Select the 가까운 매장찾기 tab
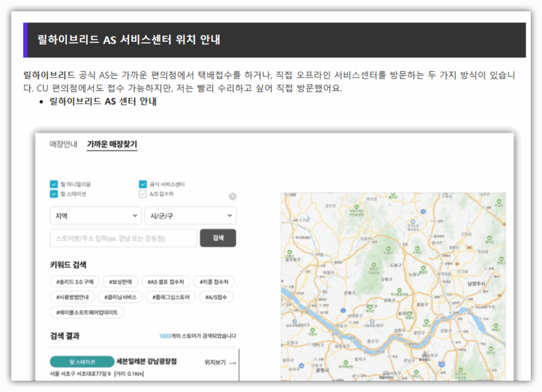This screenshot has height=392, width=542. (112, 144)
